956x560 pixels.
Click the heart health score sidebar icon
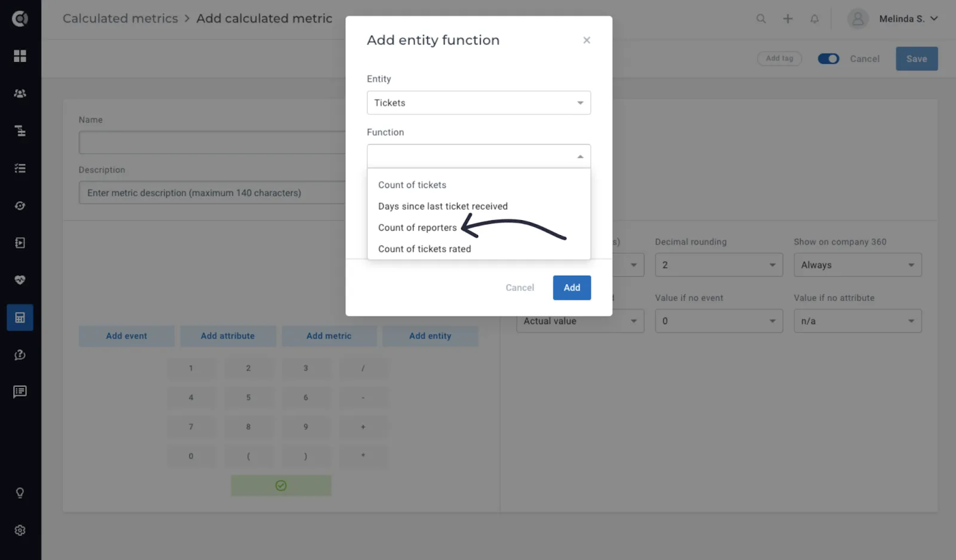[20, 280]
